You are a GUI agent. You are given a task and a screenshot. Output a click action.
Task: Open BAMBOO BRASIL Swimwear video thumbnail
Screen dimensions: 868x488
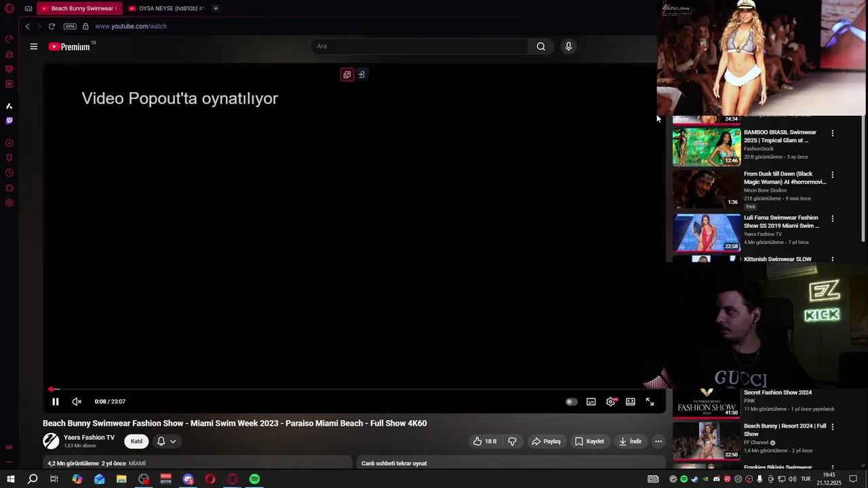point(706,147)
